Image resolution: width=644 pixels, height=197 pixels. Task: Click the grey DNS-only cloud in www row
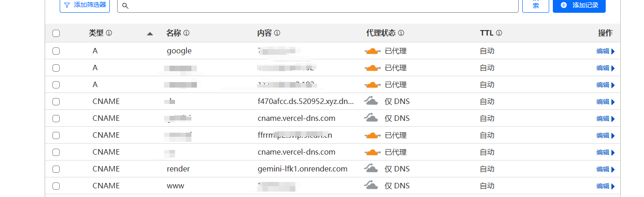[x=371, y=186]
